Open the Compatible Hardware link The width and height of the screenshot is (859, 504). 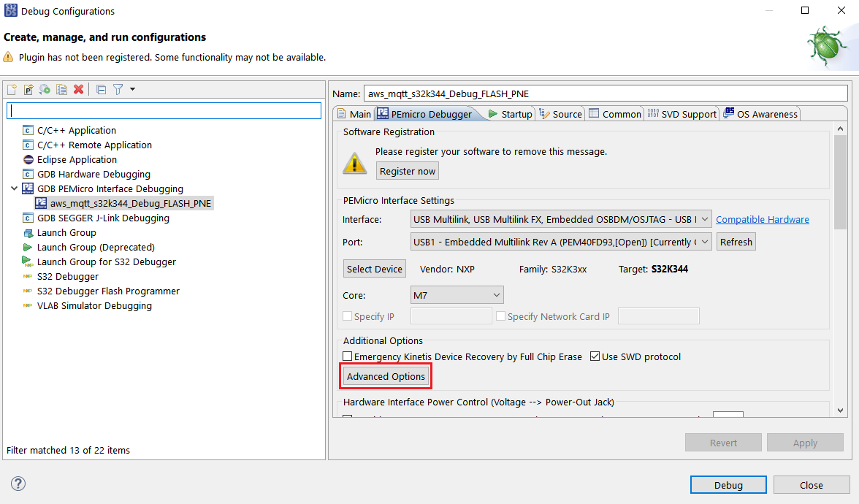coord(762,219)
